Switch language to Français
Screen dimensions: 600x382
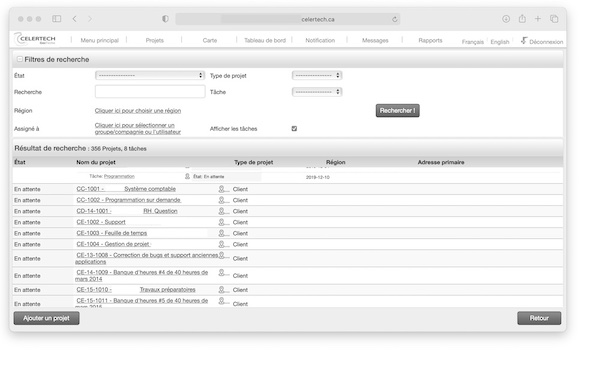[x=473, y=42]
